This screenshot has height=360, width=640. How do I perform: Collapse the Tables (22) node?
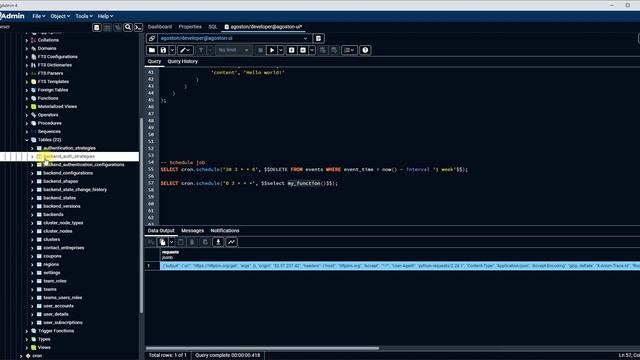27,140
